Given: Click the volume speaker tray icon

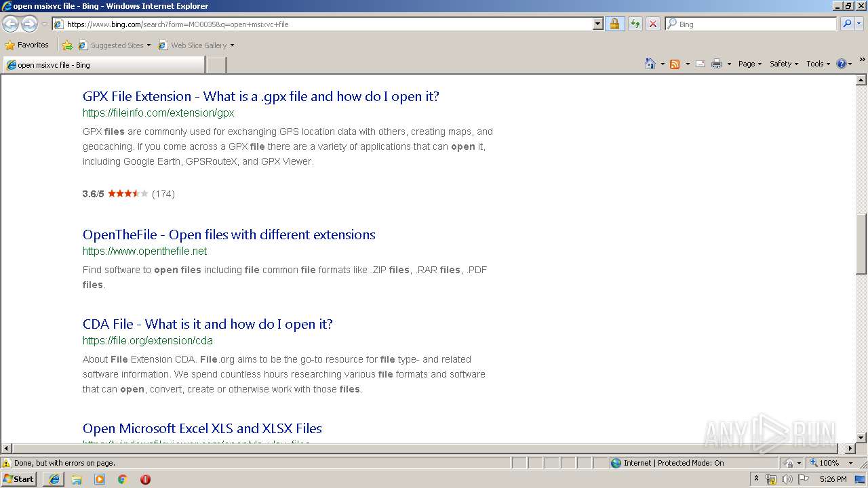Looking at the screenshot, I should 787,480.
